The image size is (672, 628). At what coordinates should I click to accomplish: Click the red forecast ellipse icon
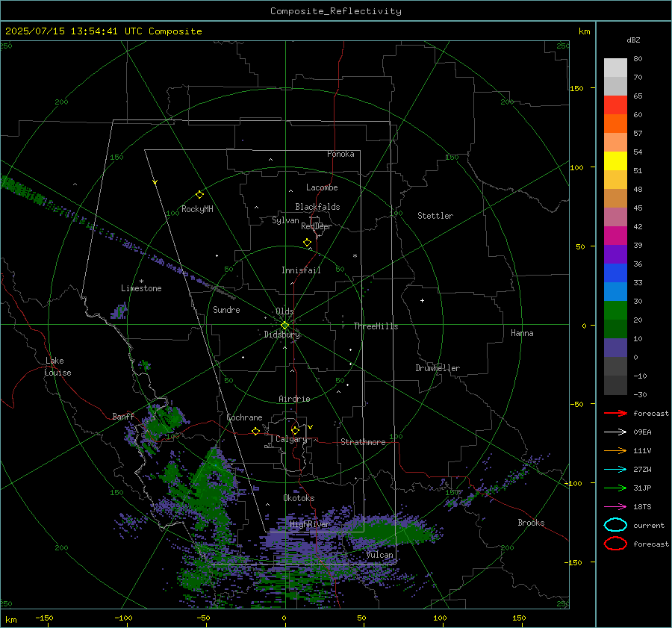(x=615, y=544)
